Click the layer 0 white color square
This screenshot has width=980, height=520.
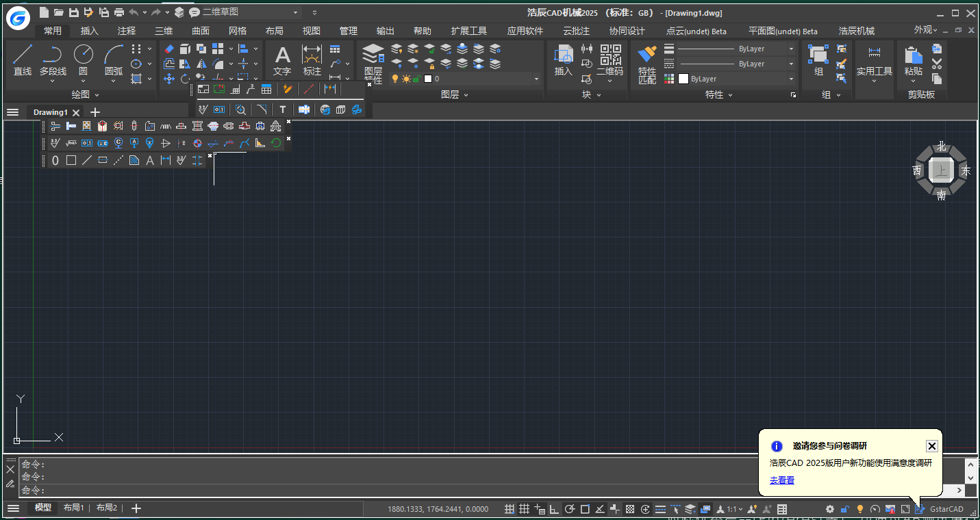tap(428, 79)
